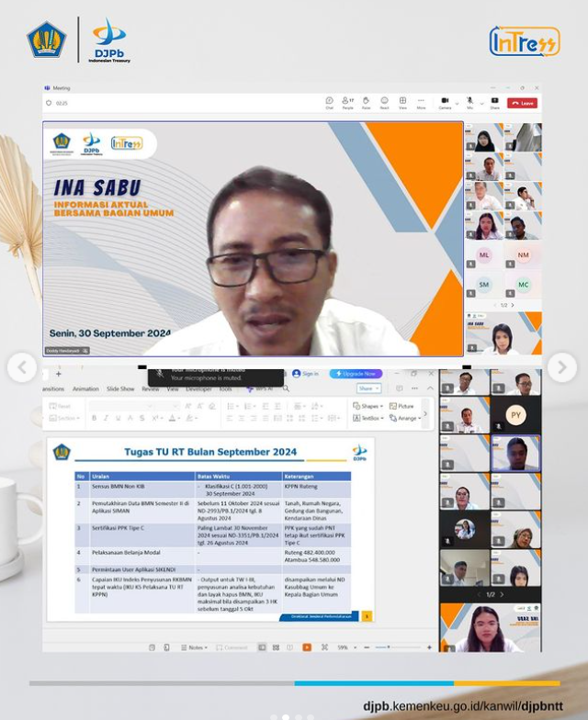The width and height of the screenshot is (588, 720).
Task: Switch to Normal view icon
Action: click(262, 647)
